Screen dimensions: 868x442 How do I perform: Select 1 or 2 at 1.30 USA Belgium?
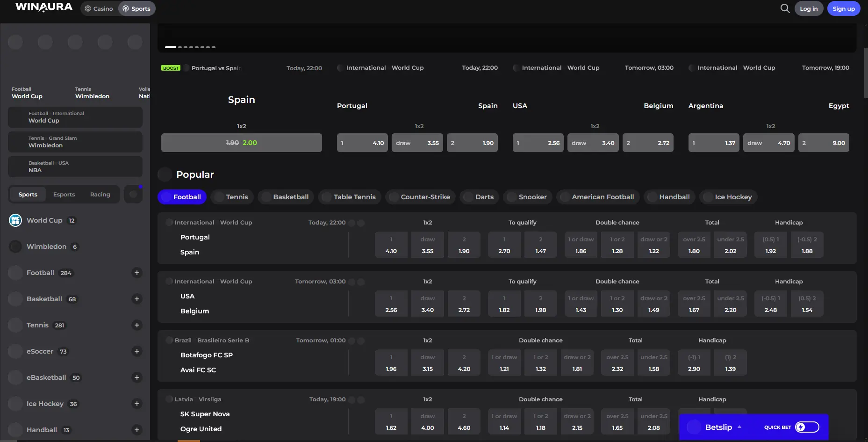point(617,304)
